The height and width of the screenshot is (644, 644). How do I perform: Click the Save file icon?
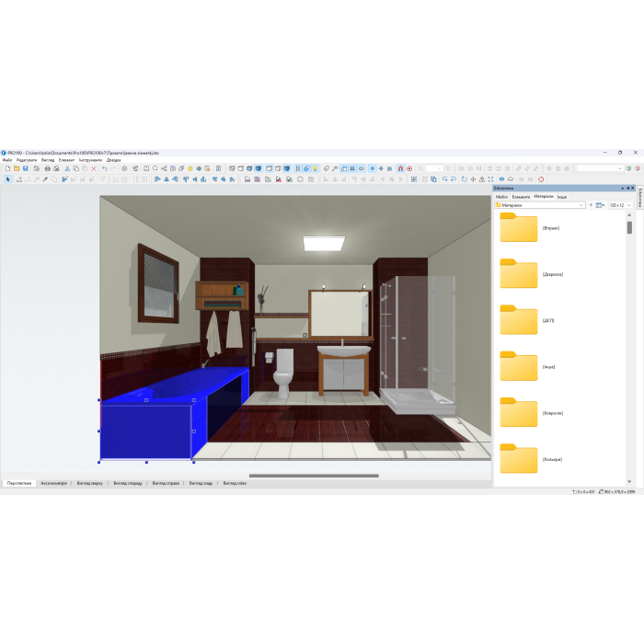[x=26, y=168]
